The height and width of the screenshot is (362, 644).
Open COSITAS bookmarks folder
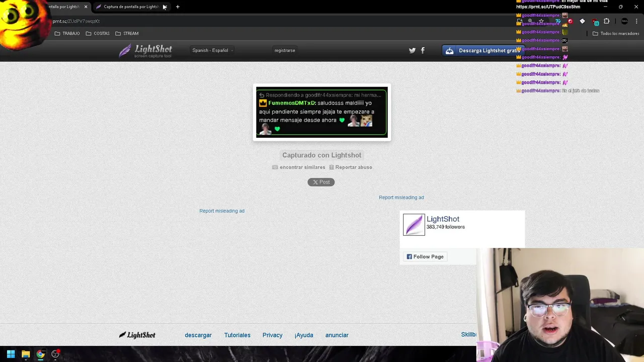coord(98,33)
